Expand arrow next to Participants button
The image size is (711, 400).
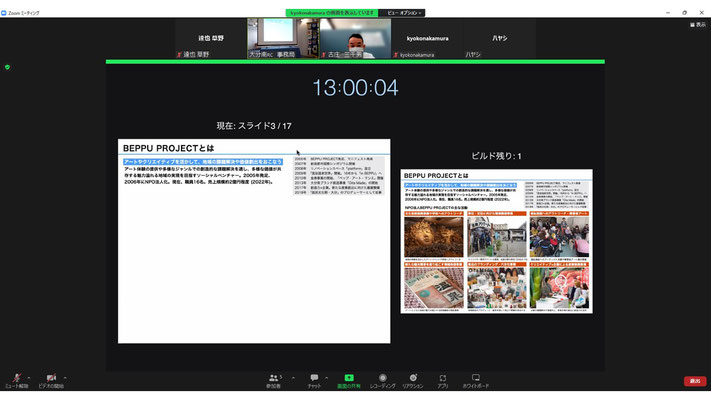click(293, 377)
